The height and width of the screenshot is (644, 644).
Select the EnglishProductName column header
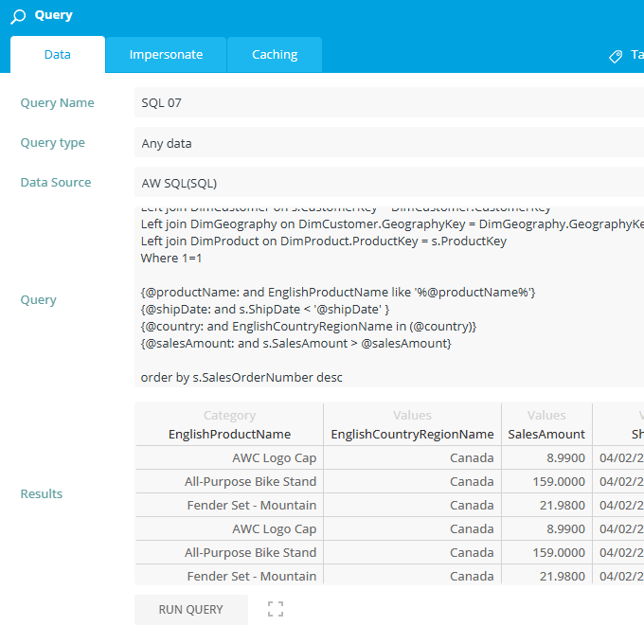[x=229, y=434]
